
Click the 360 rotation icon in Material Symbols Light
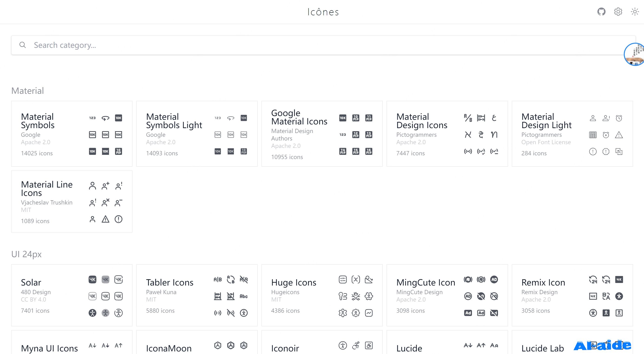231,118
